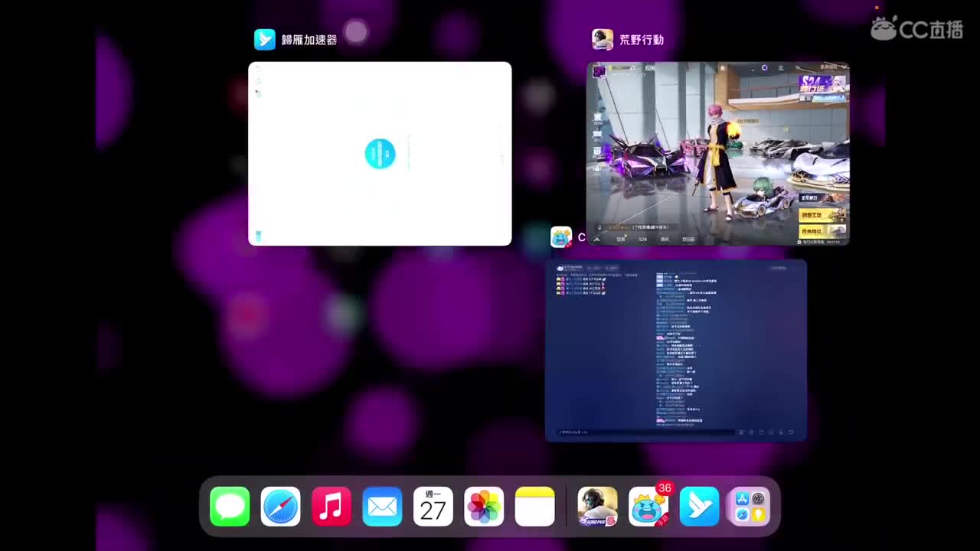Open the CC app with 36 badge in the dock

pyautogui.click(x=648, y=507)
